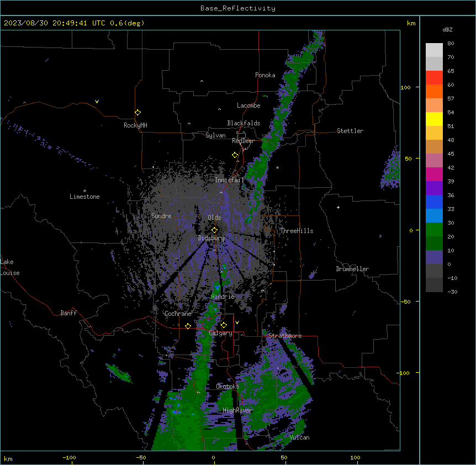Select the yellow diamond marker southeast of Cochrane
The height and width of the screenshot is (465, 476).
click(x=188, y=326)
